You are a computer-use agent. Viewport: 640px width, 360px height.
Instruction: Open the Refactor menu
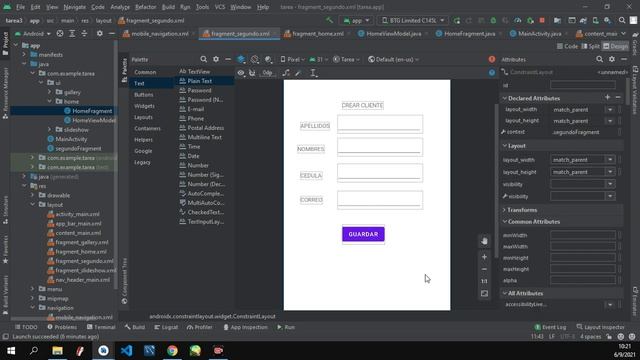click(x=145, y=7)
